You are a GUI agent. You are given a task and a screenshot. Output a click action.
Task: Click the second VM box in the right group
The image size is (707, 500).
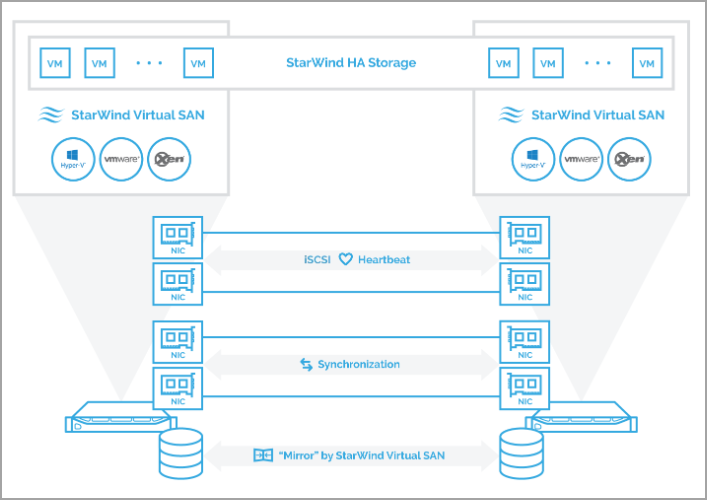click(548, 63)
